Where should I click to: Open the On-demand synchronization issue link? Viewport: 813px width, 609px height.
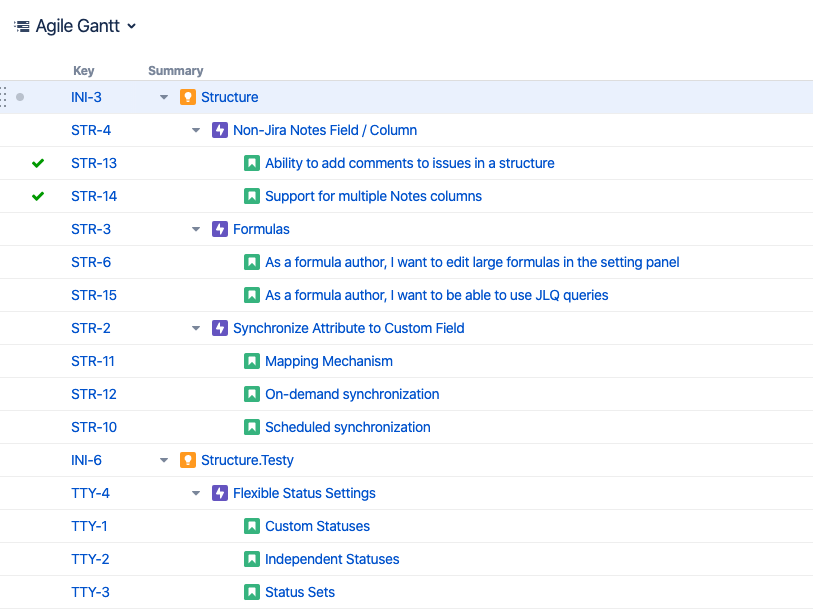352,394
